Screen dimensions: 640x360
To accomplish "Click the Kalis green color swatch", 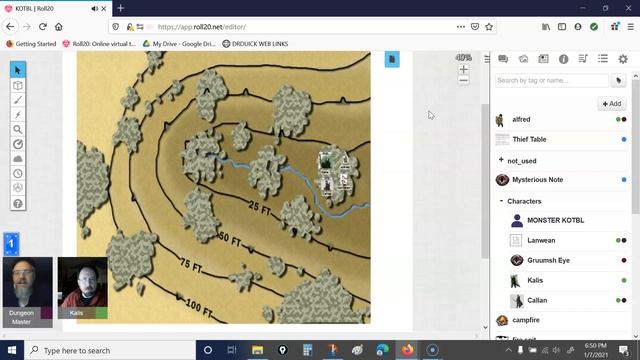I will [x=102, y=313].
